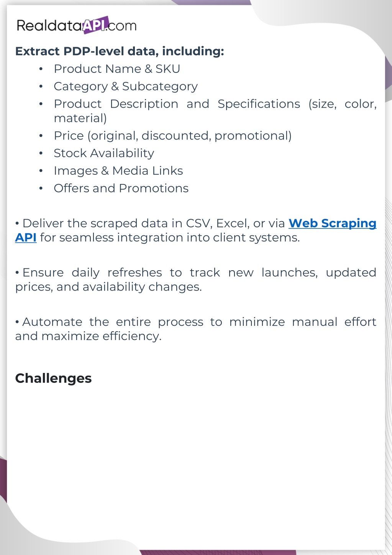Click the 'Images & Media Links' bullet
This screenshot has width=392, height=555.
pyautogui.click(x=118, y=171)
